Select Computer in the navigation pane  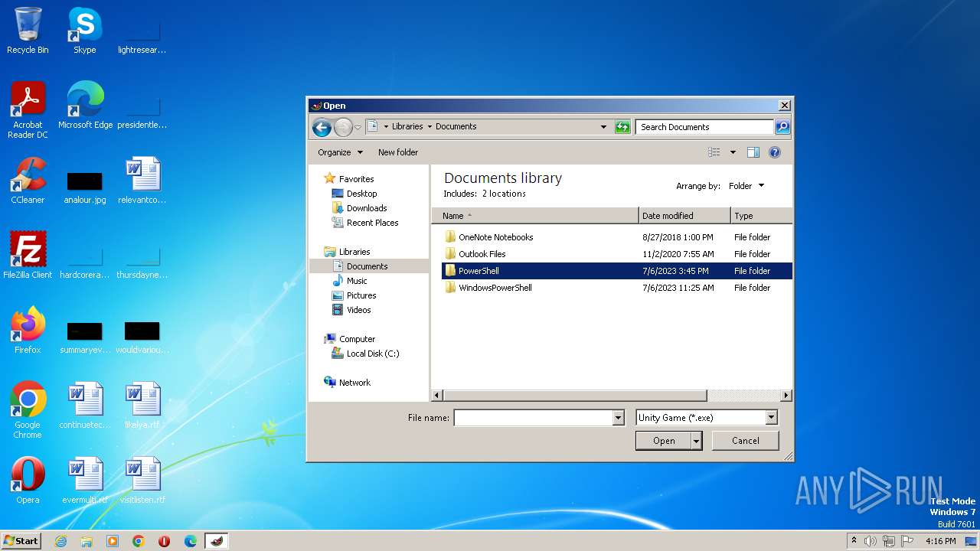coord(357,339)
